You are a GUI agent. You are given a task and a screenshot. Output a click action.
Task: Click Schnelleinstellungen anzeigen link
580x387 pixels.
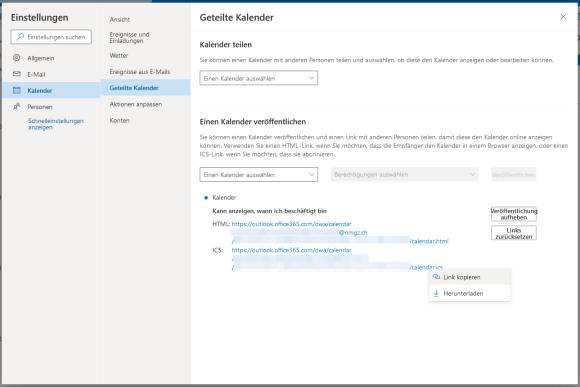point(56,124)
